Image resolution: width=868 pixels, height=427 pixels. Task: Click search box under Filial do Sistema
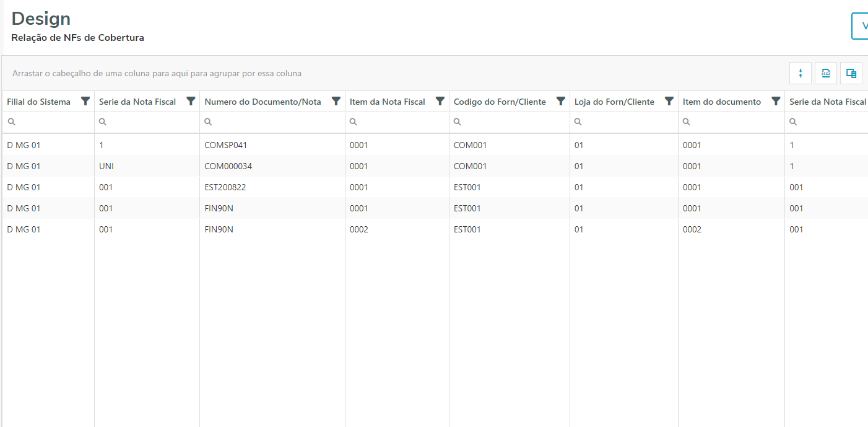point(53,122)
